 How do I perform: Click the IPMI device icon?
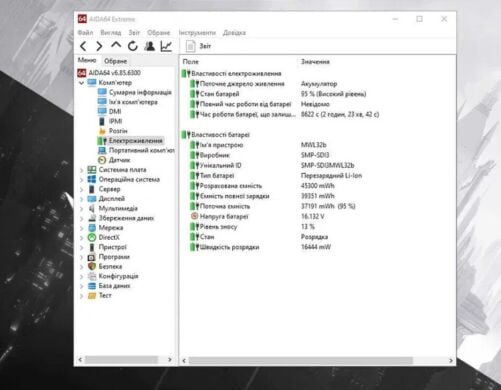[x=102, y=121]
